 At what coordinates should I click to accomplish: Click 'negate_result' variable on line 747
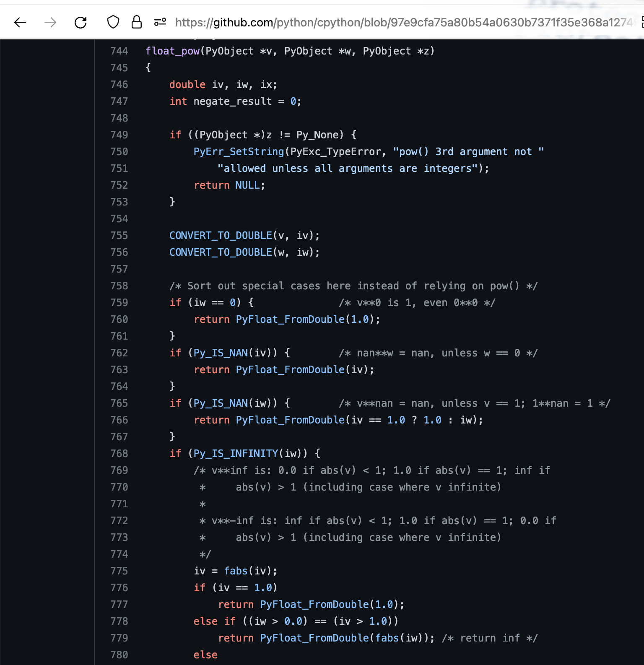point(233,101)
